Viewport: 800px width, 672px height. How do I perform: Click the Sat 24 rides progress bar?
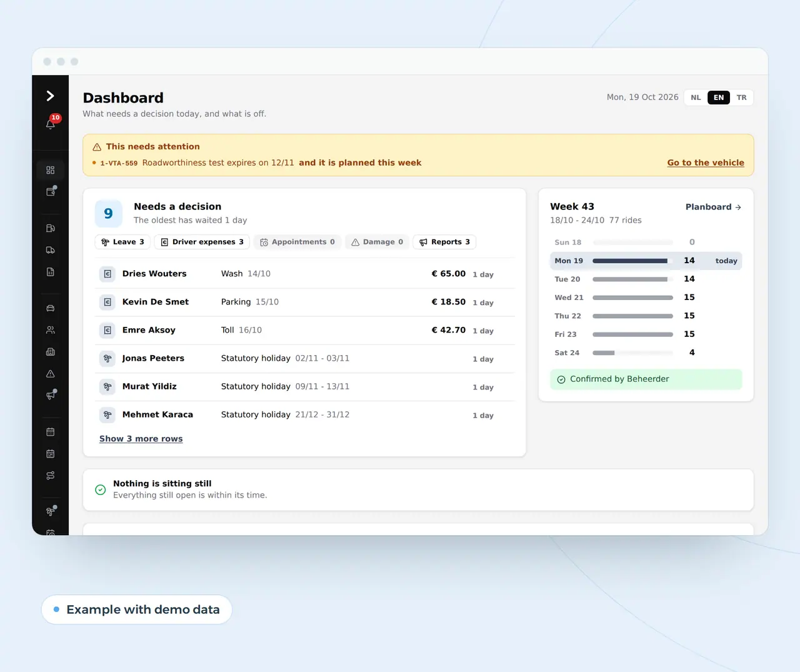[x=632, y=353]
